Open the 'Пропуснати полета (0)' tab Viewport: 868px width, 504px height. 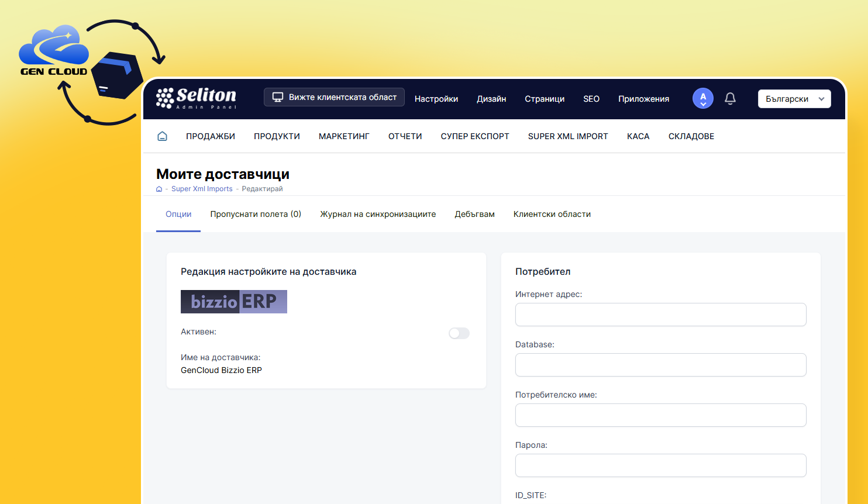pos(256,214)
